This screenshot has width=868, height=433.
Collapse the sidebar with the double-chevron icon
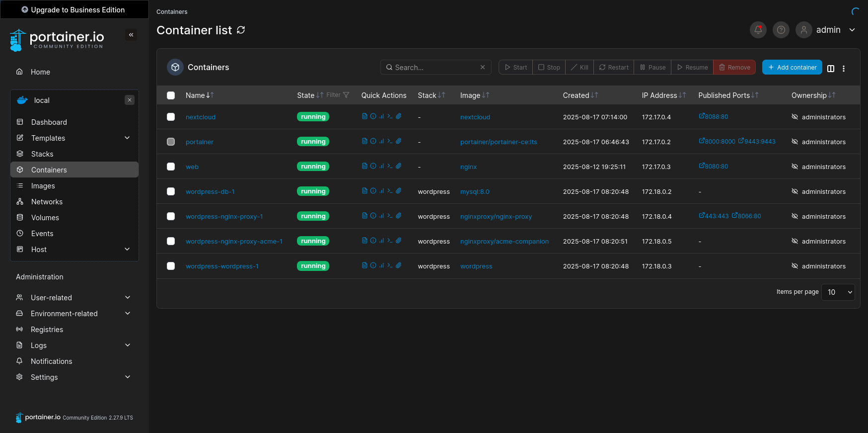pos(131,35)
